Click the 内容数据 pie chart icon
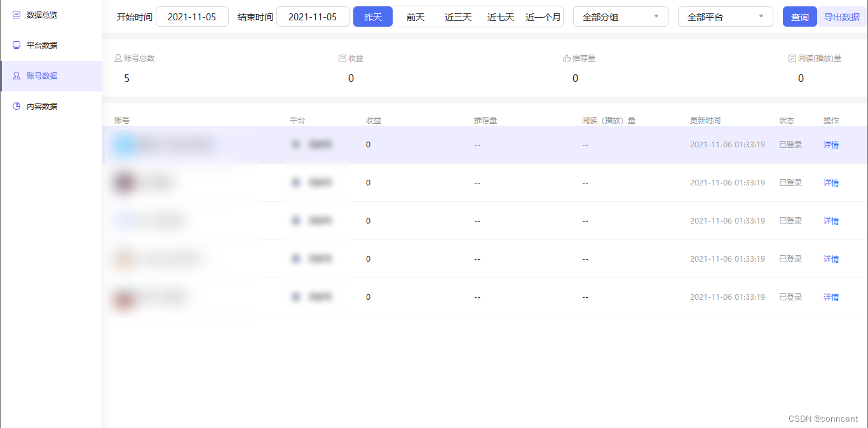This screenshot has height=428, width=868. click(x=17, y=106)
